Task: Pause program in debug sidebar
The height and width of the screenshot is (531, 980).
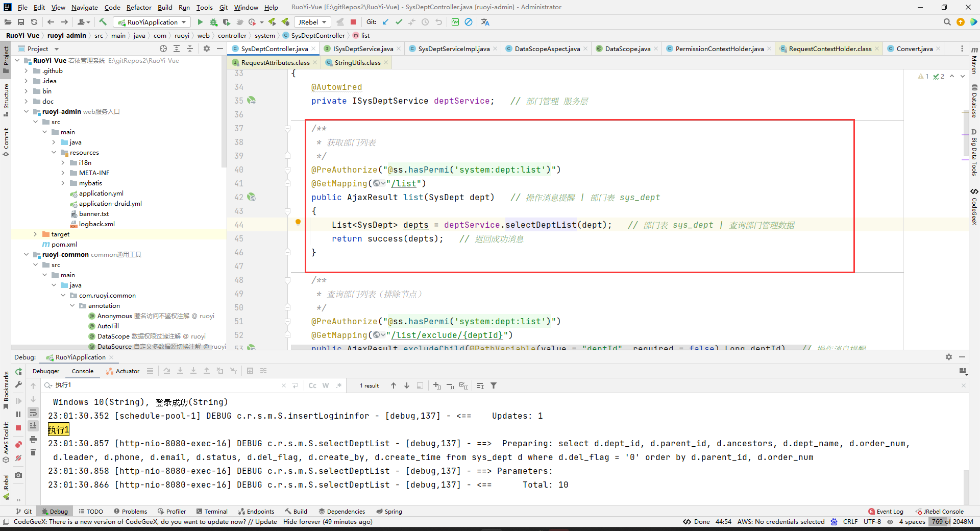Action: coord(18,415)
